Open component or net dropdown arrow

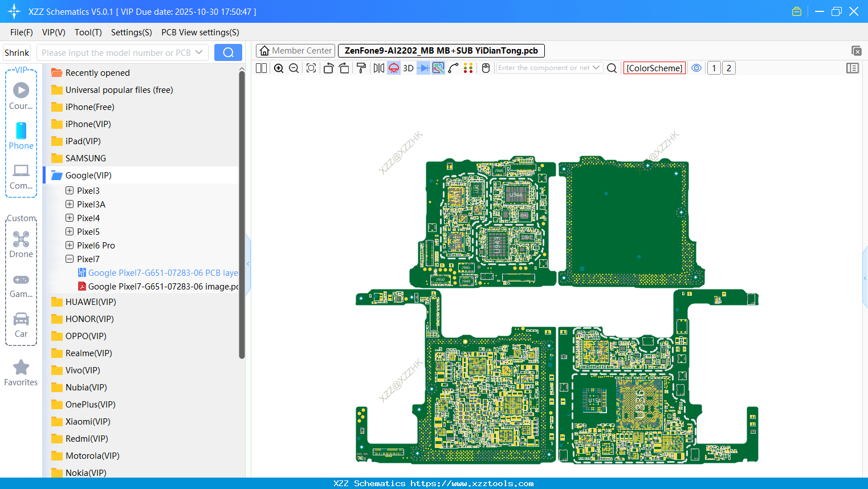coord(596,68)
